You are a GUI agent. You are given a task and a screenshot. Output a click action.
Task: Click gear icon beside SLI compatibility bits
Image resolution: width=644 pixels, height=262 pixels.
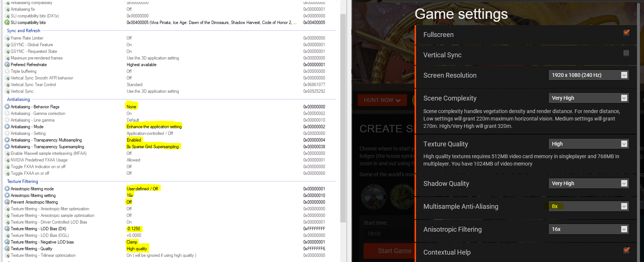(x=7, y=23)
